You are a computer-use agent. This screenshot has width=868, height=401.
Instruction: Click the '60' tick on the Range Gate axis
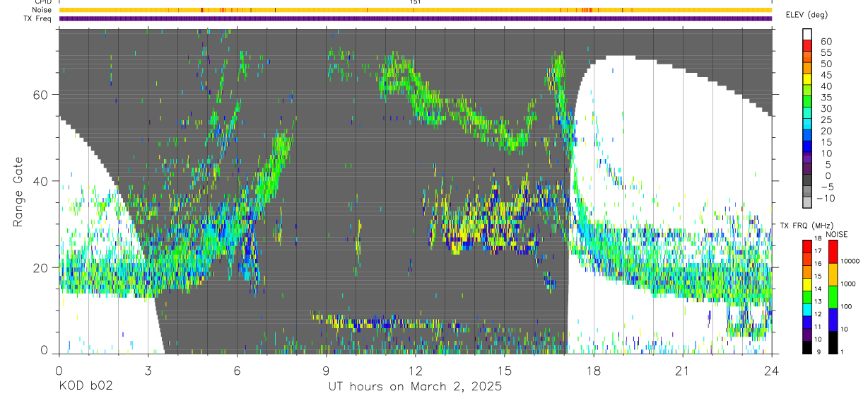pyautogui.click(x=40, y=94)
